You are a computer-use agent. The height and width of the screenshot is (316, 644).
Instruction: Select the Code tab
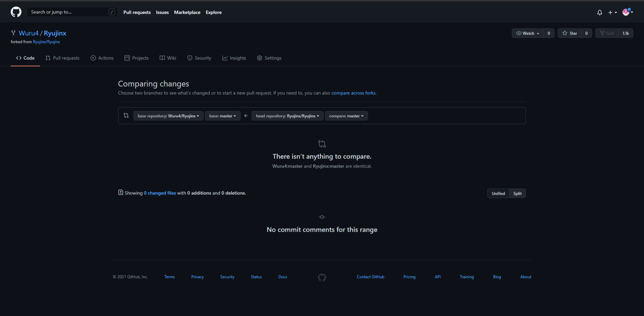[25, 58]
